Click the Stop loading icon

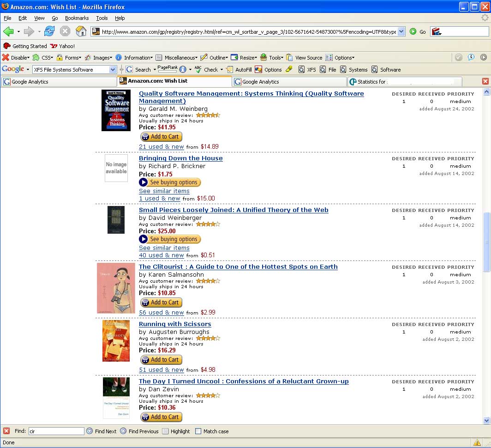[65, 31]
